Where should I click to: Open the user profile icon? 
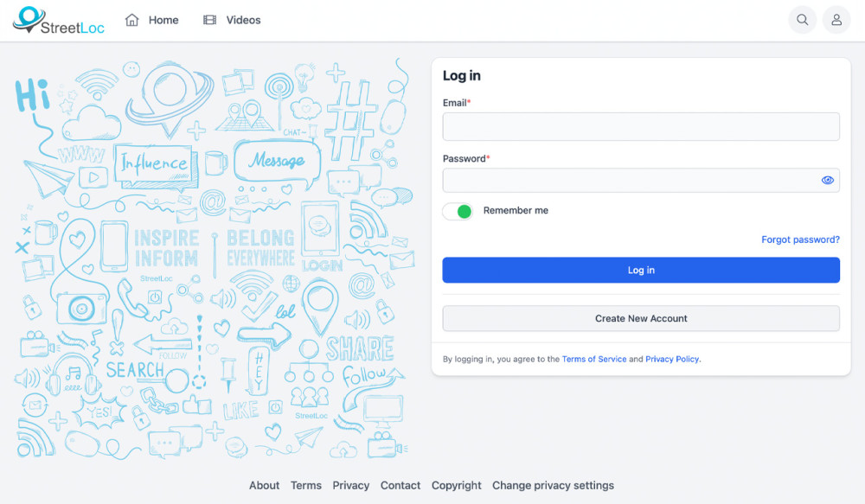tap(836, 20)
